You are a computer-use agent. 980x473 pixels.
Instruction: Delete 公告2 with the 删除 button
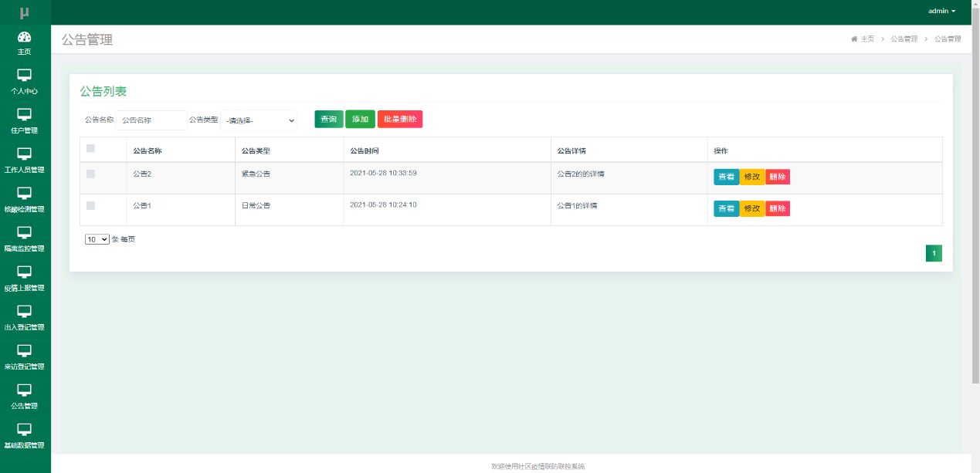pyautogui.click(x=778, y=177)
